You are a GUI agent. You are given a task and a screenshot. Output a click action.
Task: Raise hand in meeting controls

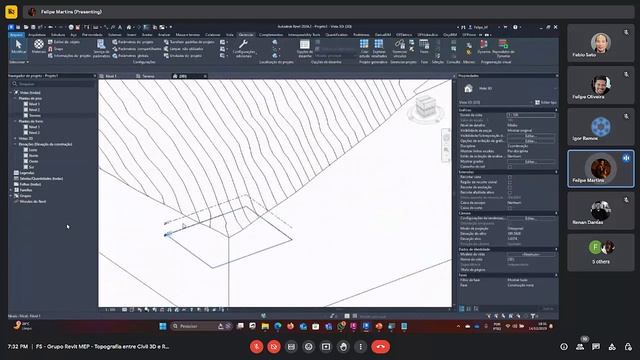tap(343, 347)
